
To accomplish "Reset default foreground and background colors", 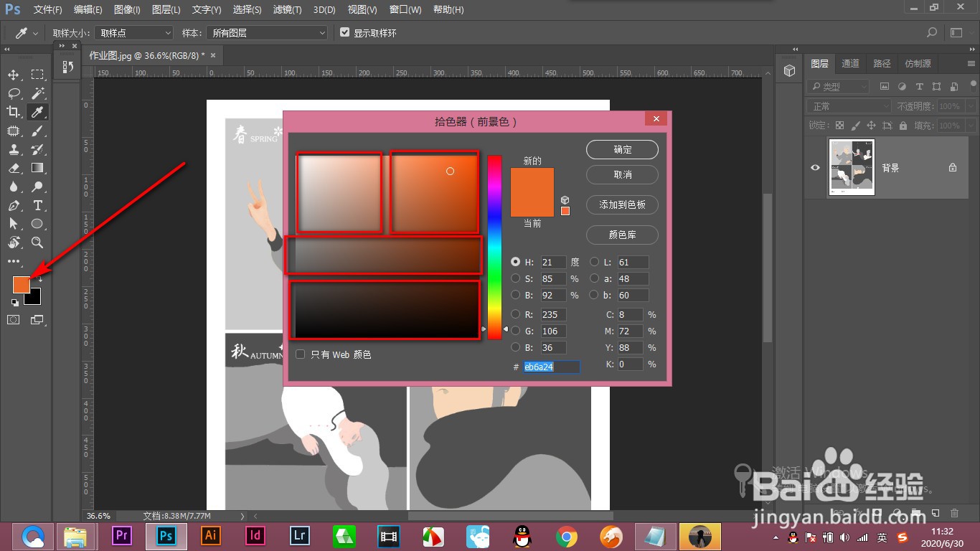I will [x=15, y=302].
